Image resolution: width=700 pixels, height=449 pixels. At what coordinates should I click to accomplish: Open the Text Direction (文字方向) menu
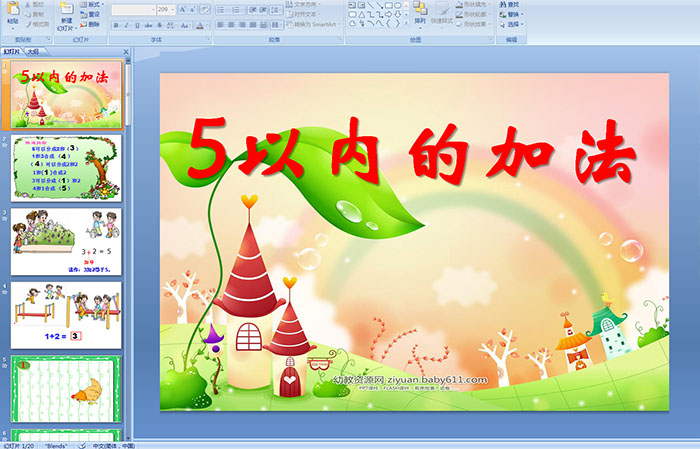tap(304, 4)
